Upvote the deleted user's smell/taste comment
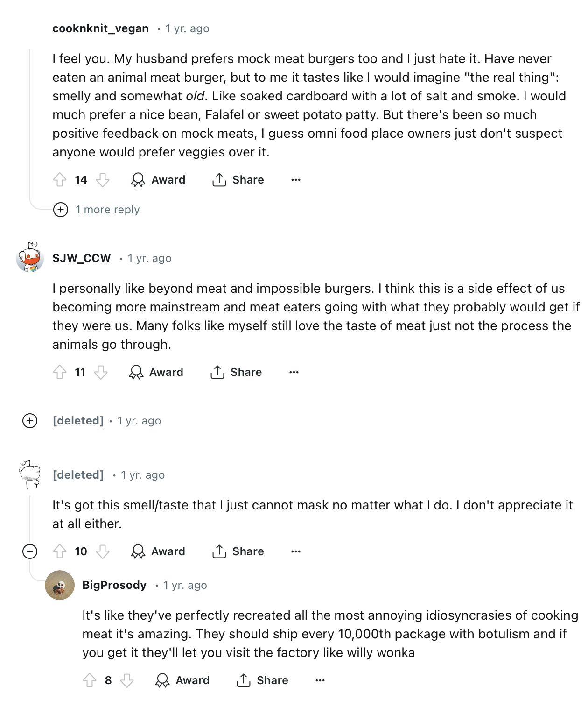The image size is (588, 714). coord(60,551)
